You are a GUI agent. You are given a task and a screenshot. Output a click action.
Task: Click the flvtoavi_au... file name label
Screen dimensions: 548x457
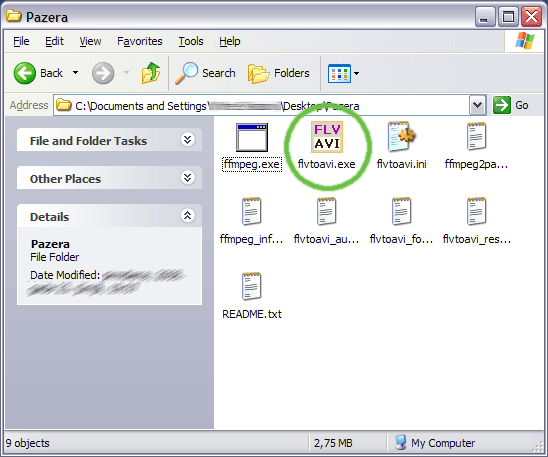click(326, 239)
